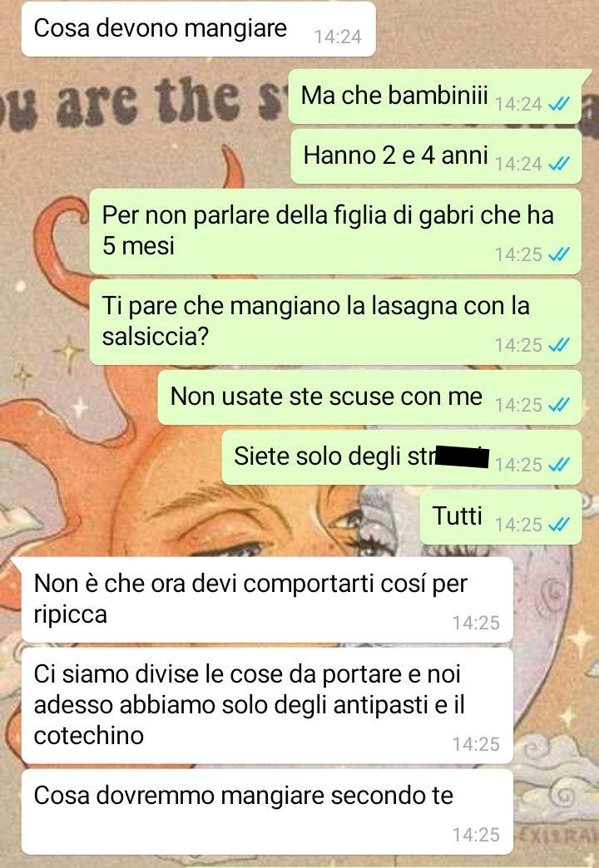599x868 pixels.
Task: Click read ticks on the gabri message
Action: 558,254
